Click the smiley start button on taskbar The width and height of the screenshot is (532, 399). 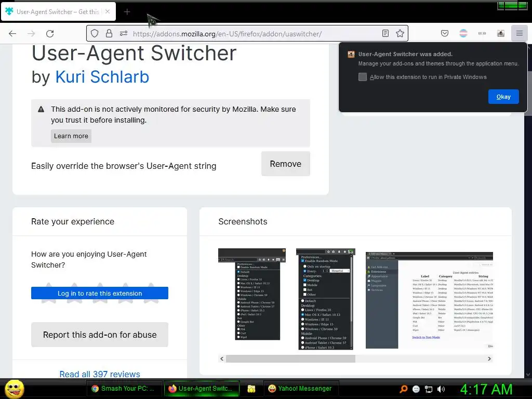(x=14, y=389)
